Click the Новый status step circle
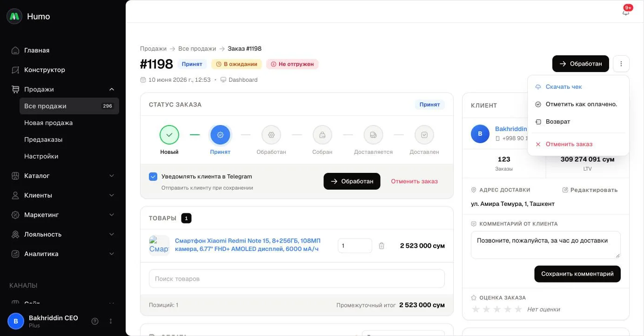 coord(169,135)
